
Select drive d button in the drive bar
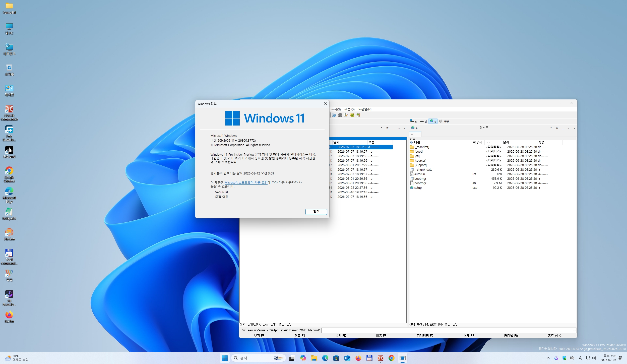pos(423,122)
